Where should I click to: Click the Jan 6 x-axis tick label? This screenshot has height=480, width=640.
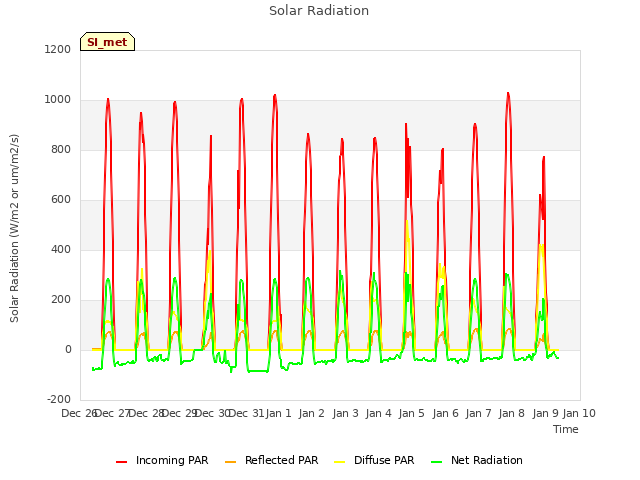point(445,413)
